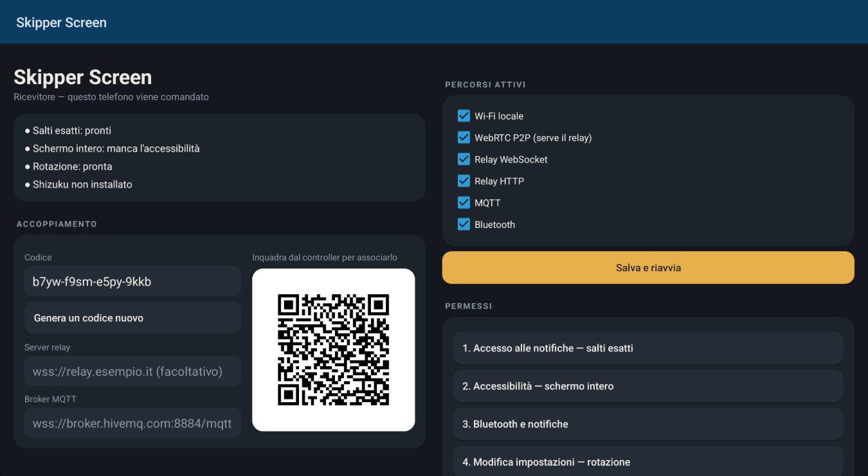Image resolution: width=868 pixels, height=476 pixels.
Task: Click the pairing QR code
Action: (333, 350)
